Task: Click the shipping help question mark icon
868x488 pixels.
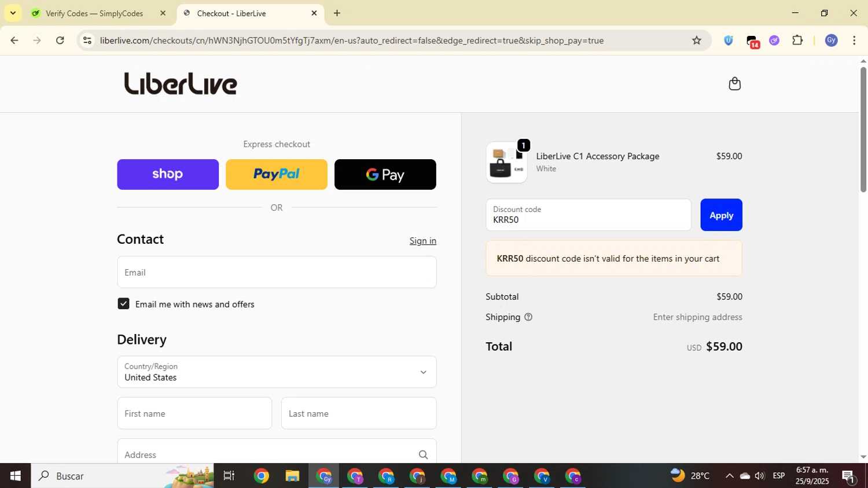Action: [528, 317]
